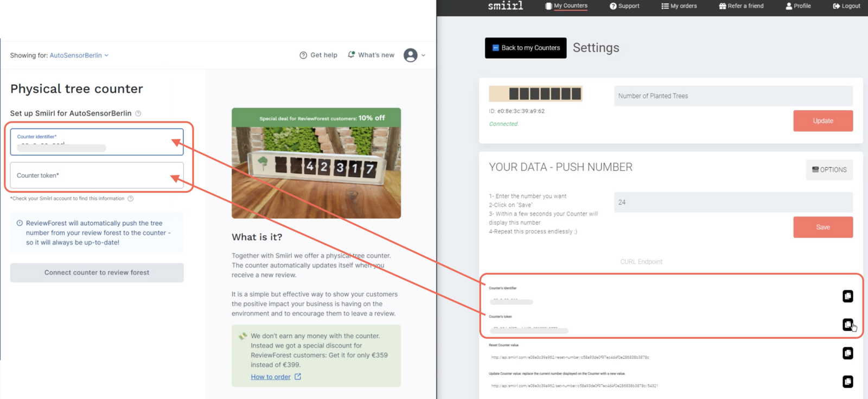The width and height of the screenshot is (868, 399).
Task: Click the Settings page title
Action: [596, 48]
